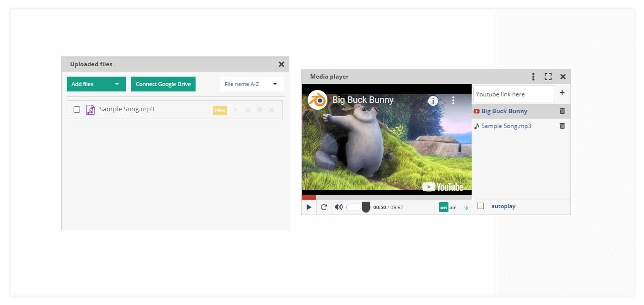
Task: Click the 00:50 / 09:57 time display
Action: (x=388, y=208)
